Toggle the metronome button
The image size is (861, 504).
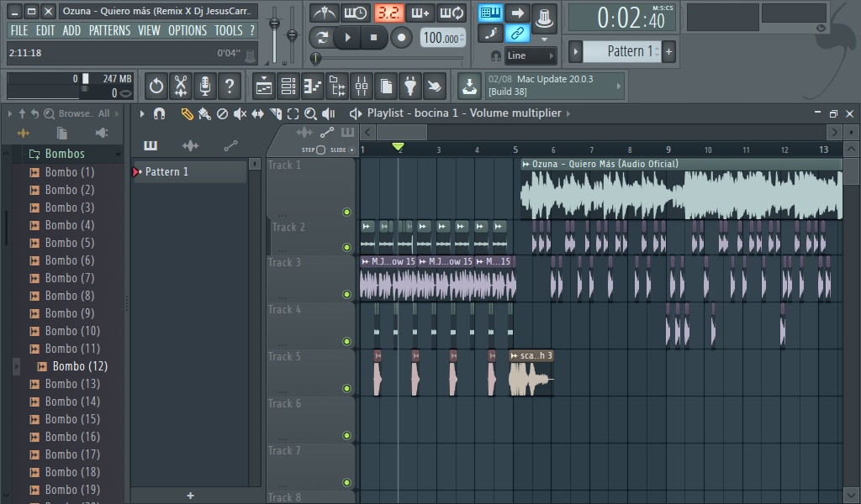click(324, 13)
